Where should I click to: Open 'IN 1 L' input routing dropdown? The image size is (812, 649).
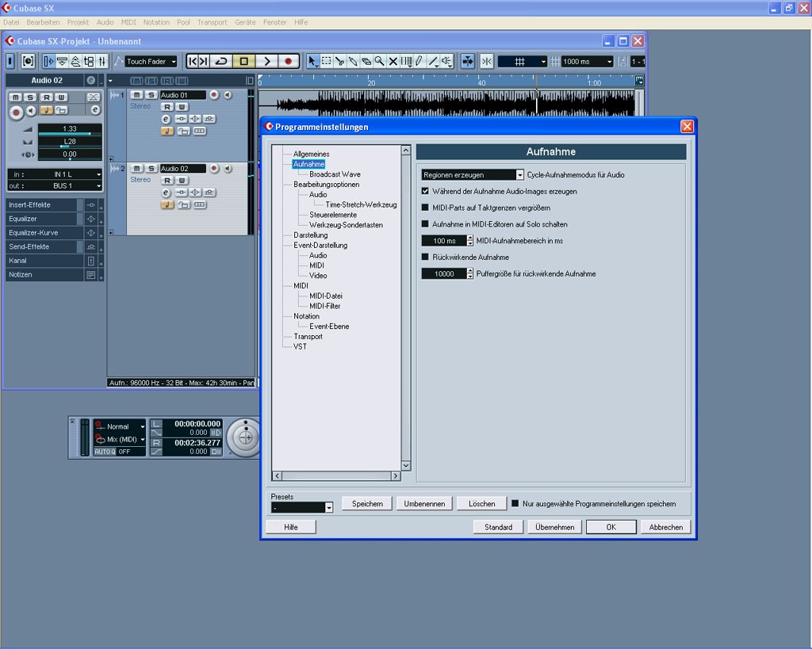(x=55, y=174)
